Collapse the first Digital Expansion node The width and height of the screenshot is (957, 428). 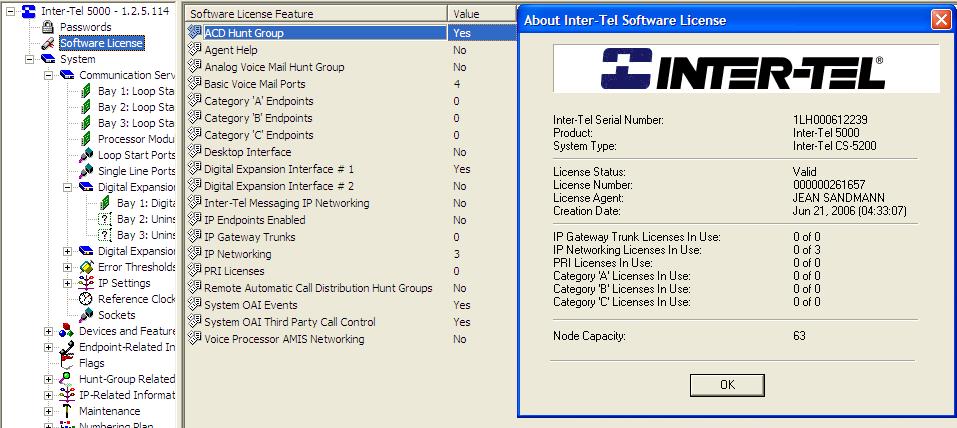pos(67,187)
